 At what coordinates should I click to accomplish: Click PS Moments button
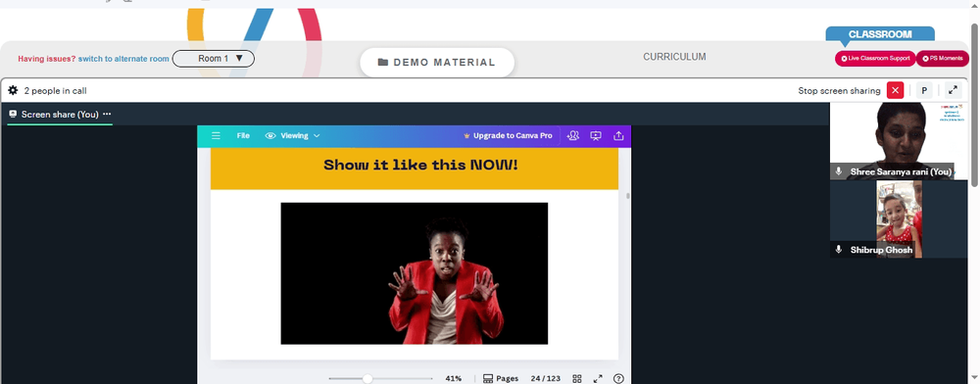(943, 59)
